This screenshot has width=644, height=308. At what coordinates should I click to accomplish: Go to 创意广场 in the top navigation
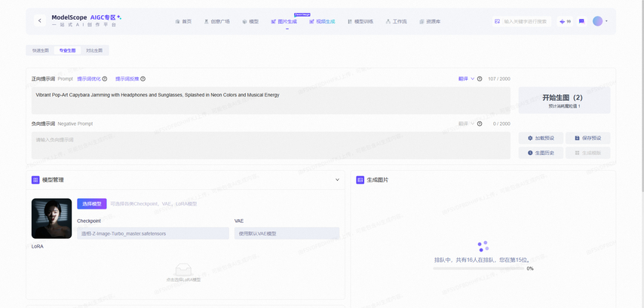[217, 21]
